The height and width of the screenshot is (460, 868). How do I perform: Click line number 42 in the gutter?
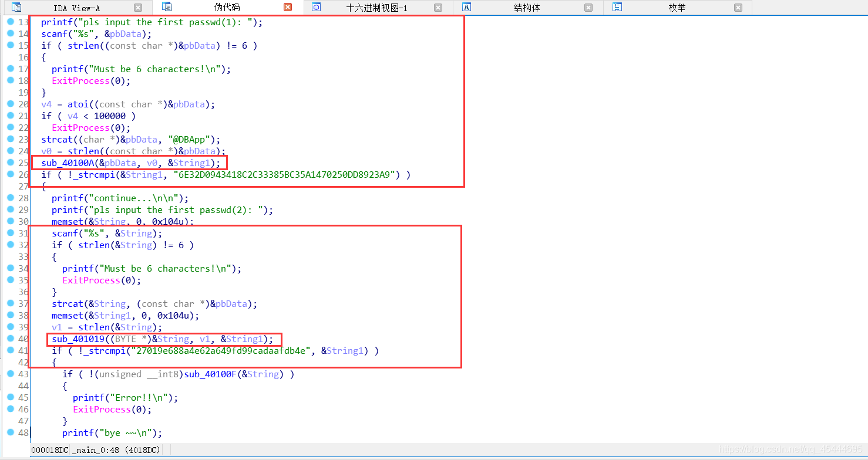tap(23, 363)
